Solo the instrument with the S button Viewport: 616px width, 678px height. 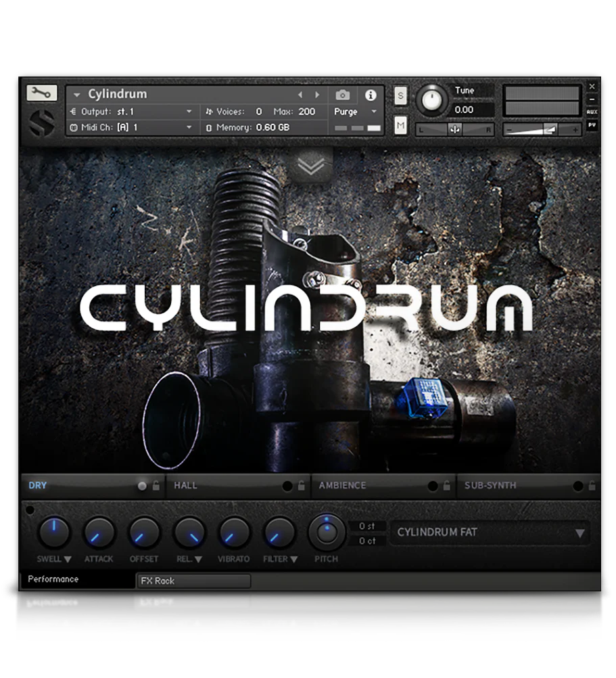click(400, 96)
